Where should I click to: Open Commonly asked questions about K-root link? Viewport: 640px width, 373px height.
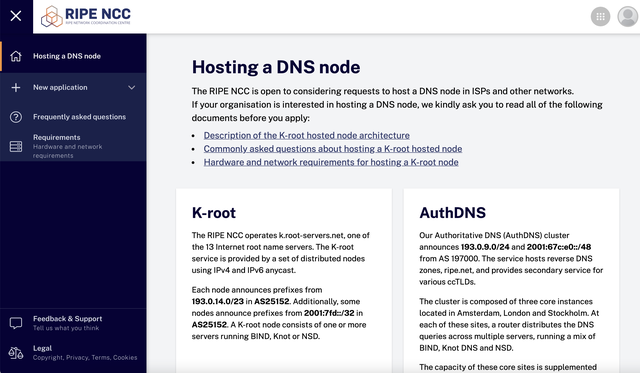coord(333,149)
